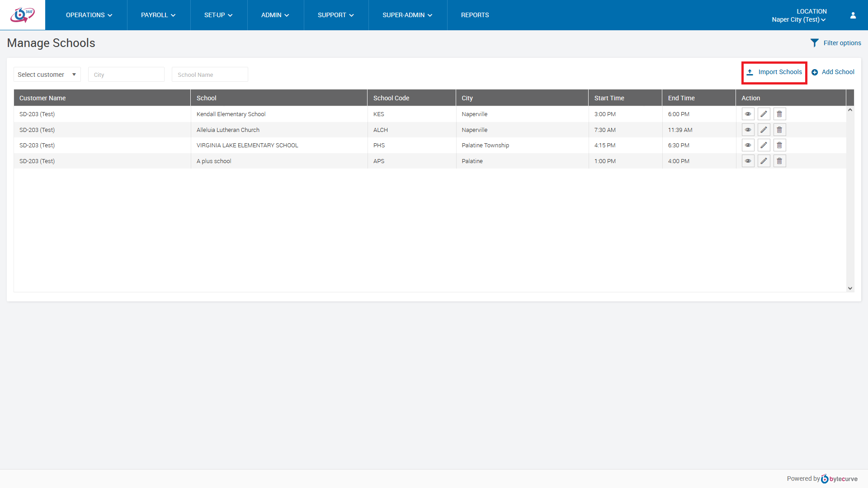
Task: View A plus school with eye icon
Action: tap(748, 161)
